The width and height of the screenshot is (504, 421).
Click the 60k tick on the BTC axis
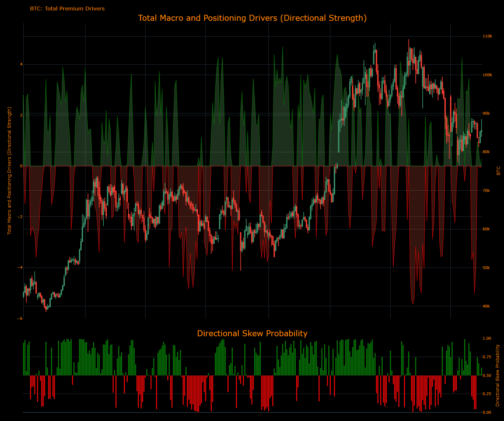(486, 229)
